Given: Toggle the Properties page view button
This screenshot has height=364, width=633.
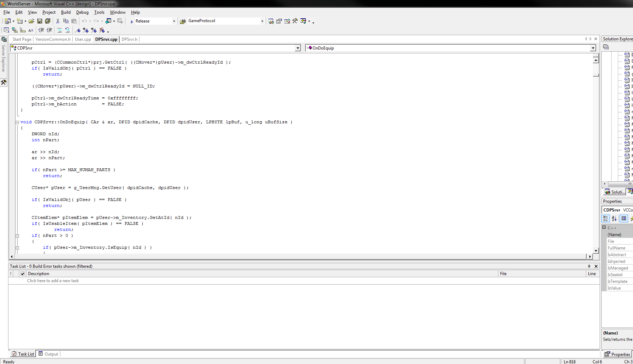Looking at the screenshot, I should (624, 219).
